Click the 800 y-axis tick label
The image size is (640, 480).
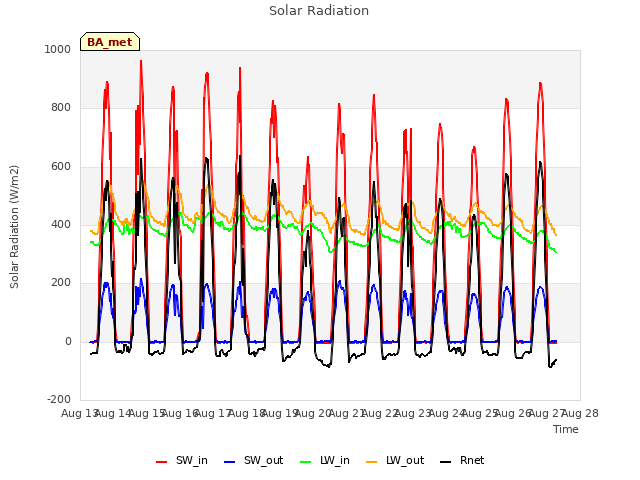click(61, 108)
